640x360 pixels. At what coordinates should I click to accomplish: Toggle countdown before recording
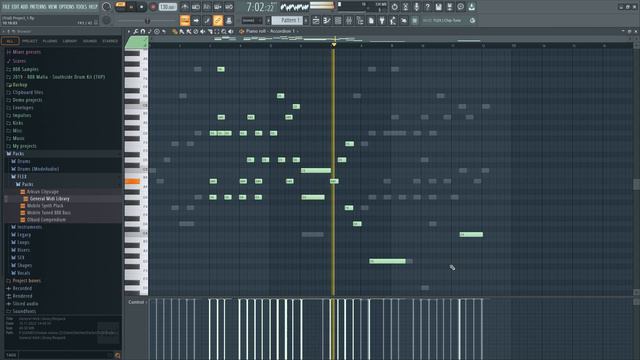tap(207, 7)
